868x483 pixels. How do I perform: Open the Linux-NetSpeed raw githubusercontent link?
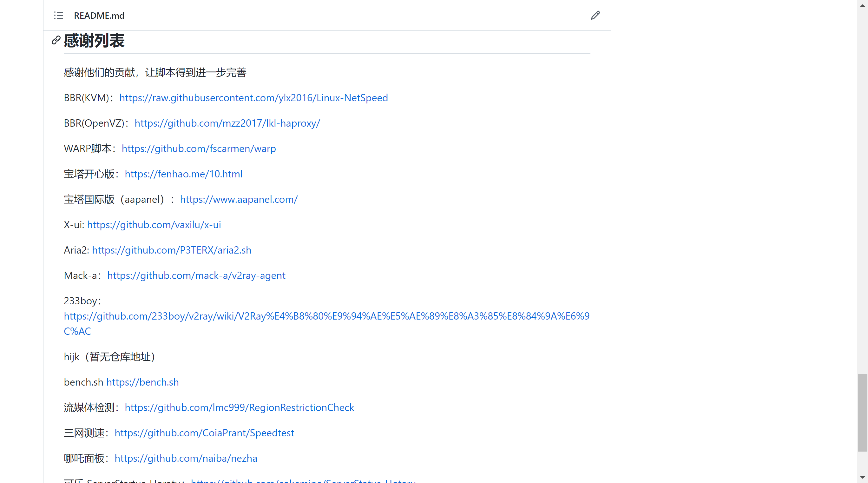tap(253, 98)
